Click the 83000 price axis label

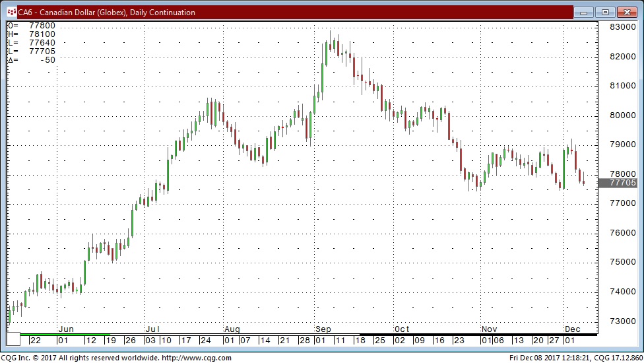pyautogui.click(x=623, y=26)
